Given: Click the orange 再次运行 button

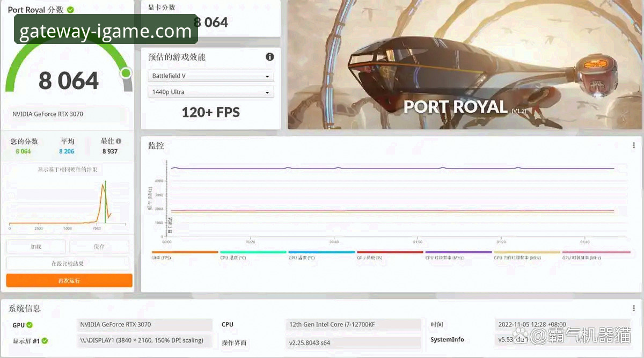Looking at the screenshot, I should click(x=69, y=281).
